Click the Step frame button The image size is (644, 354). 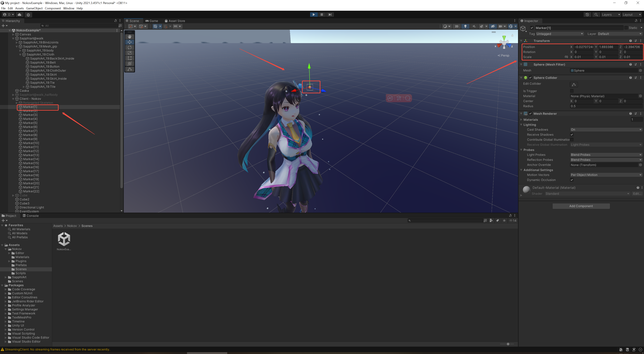coord(330,14)
